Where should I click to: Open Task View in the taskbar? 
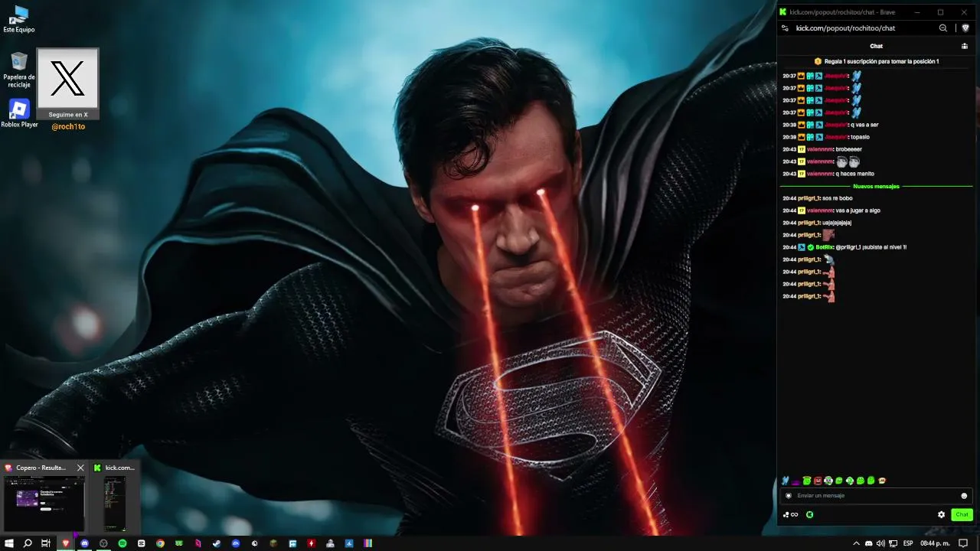click(46, 543)
